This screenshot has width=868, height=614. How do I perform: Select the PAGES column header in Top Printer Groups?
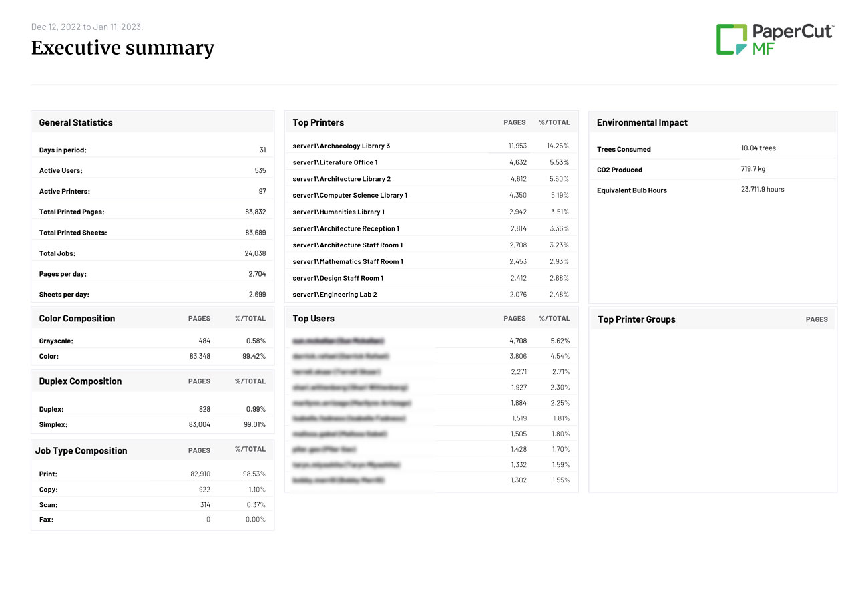click(x=817, y=320)
